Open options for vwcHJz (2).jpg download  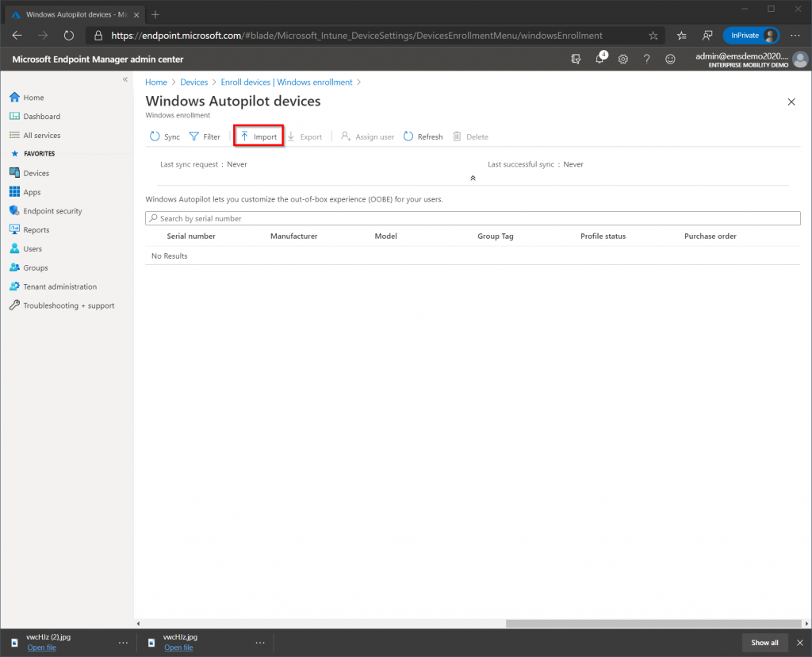pos(123,643)
